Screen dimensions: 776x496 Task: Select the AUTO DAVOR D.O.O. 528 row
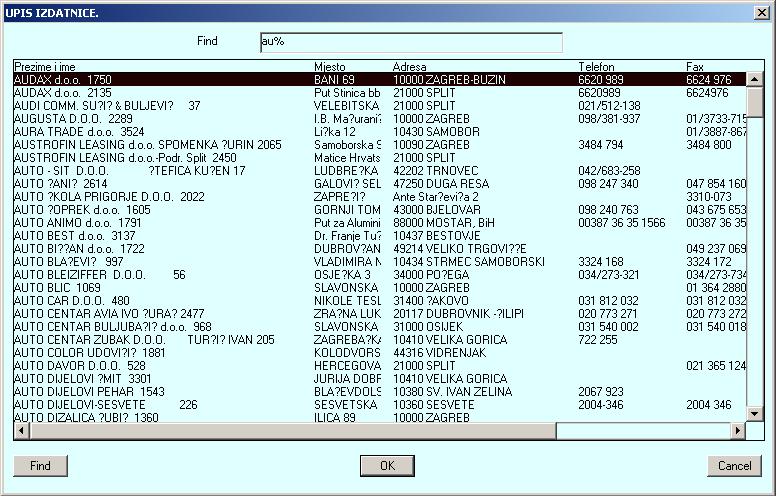point(380,366)
